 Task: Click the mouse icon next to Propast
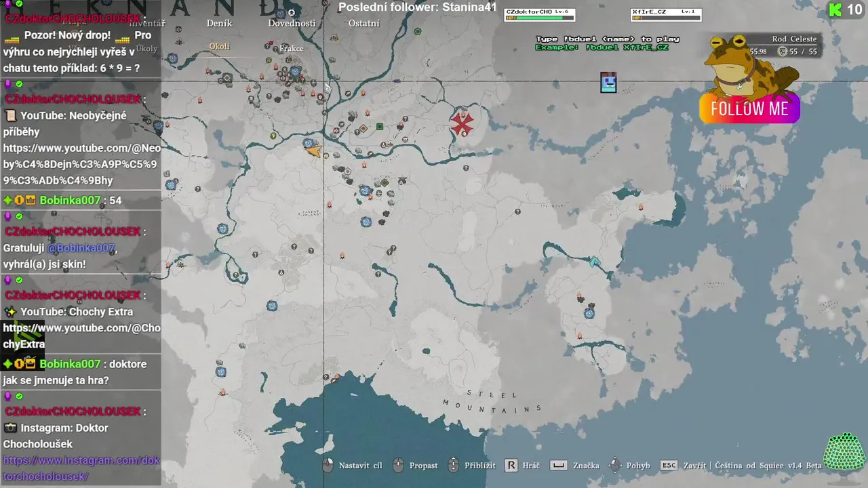click(399, 465)
